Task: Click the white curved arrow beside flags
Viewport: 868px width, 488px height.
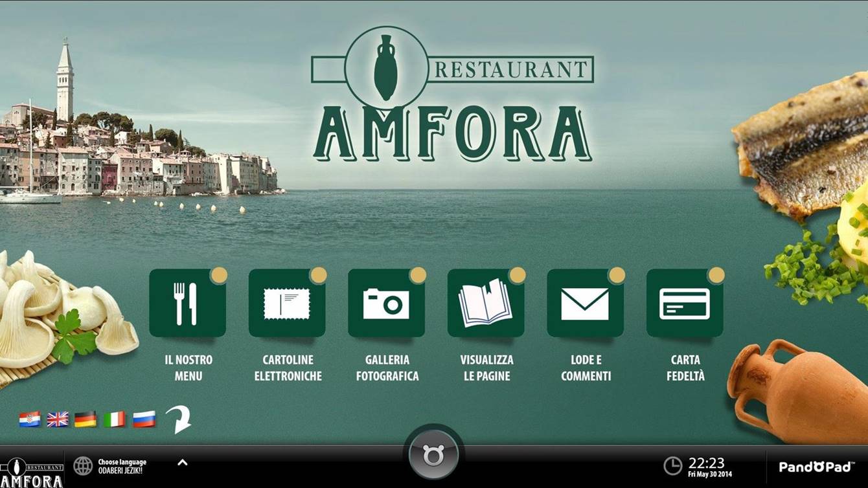Action: click(179, 419)
